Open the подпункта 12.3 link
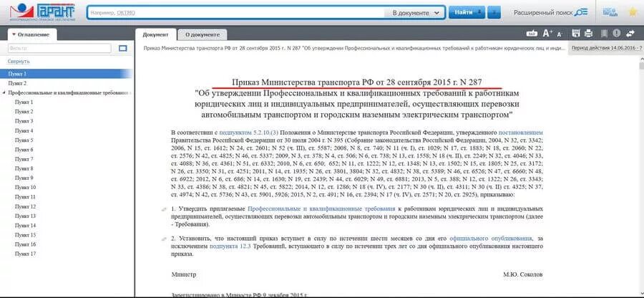Screen dimensions: 644x298 [230, 246]
